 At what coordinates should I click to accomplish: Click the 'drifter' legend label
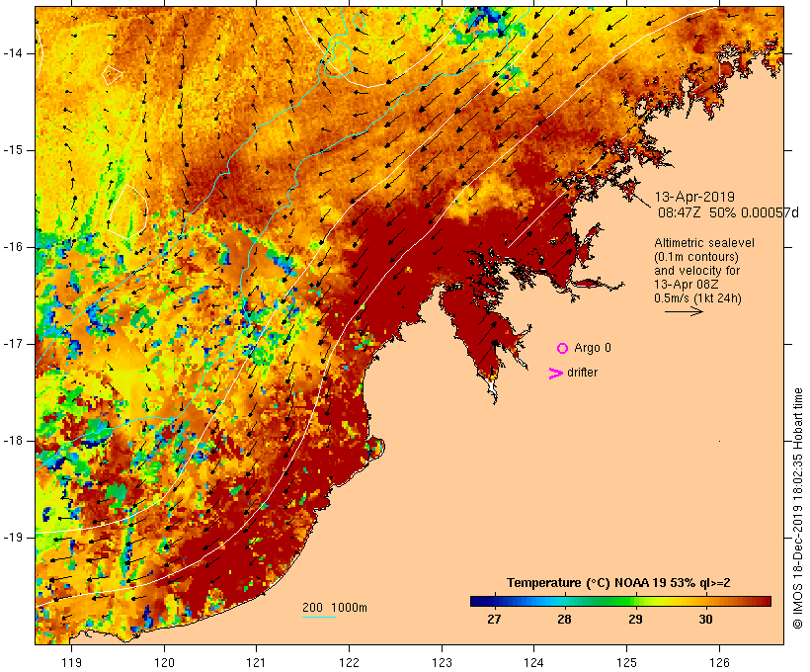(x=582, y=373)
